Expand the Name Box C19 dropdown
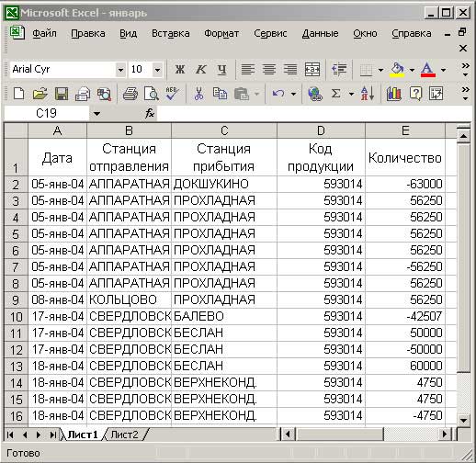The width and height of the screenshot is (476, 463). click(96, 114)
